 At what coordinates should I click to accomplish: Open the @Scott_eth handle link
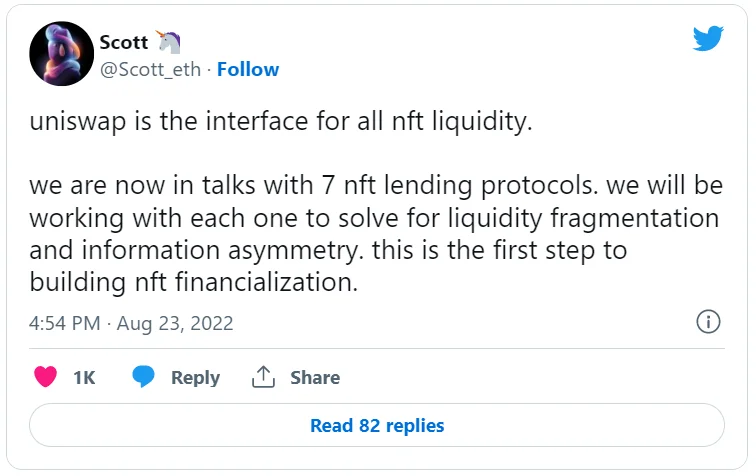150,69
